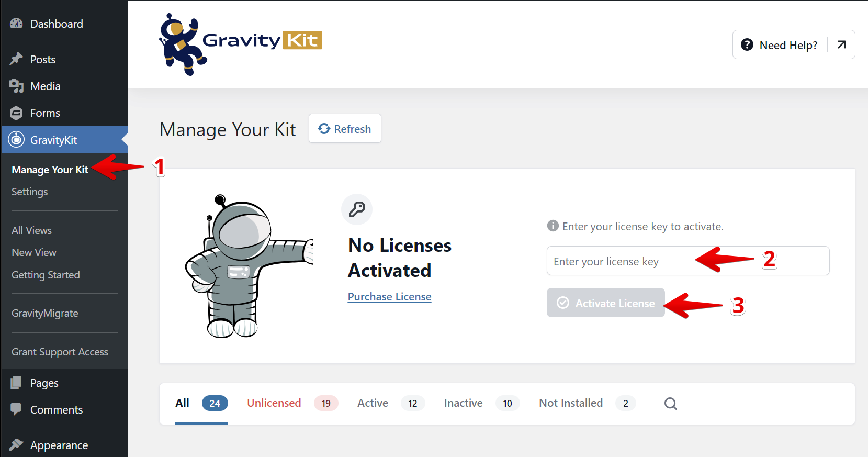Click the Appearance brush icon
Viewport: 868px width, 457px height.
[16, 445]
